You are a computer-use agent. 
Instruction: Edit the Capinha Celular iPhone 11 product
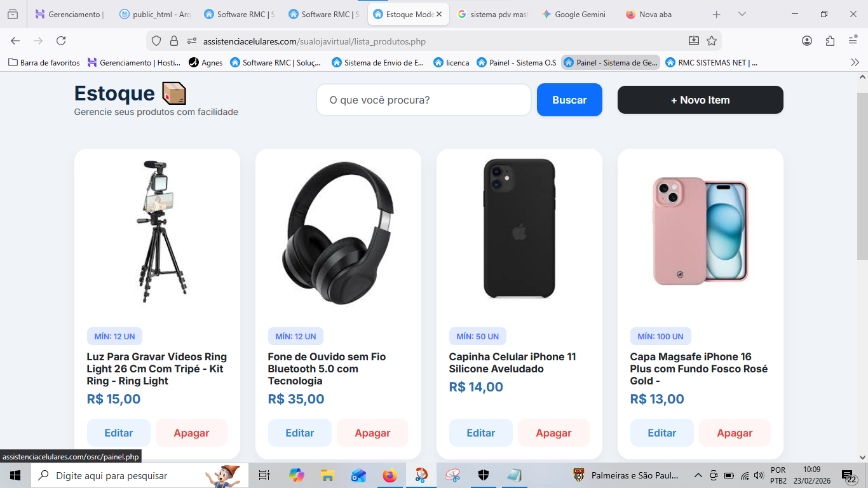pos(480,433)
